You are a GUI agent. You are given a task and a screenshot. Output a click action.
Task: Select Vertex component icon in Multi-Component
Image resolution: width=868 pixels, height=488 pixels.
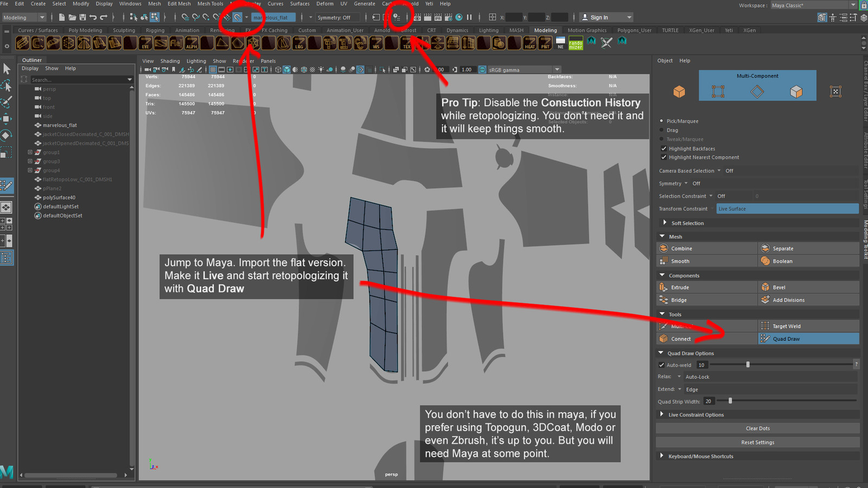click(718, 92)
